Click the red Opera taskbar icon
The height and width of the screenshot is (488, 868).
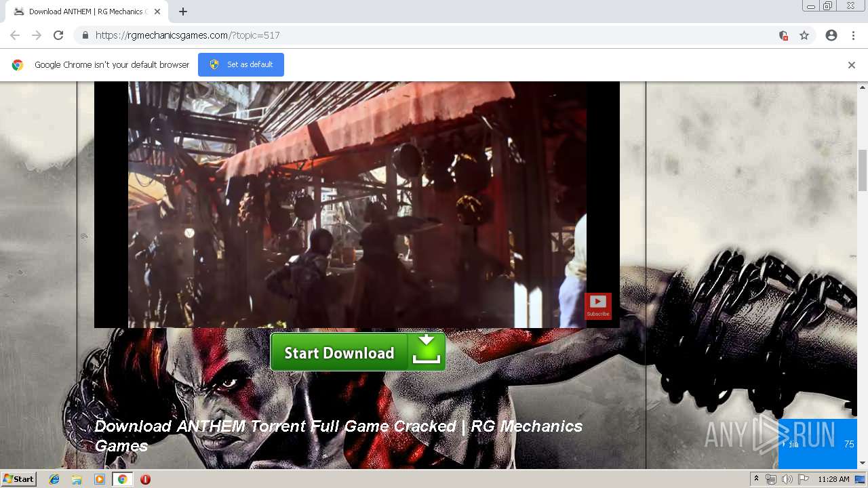pyautogui.click(x=145, y=479)
